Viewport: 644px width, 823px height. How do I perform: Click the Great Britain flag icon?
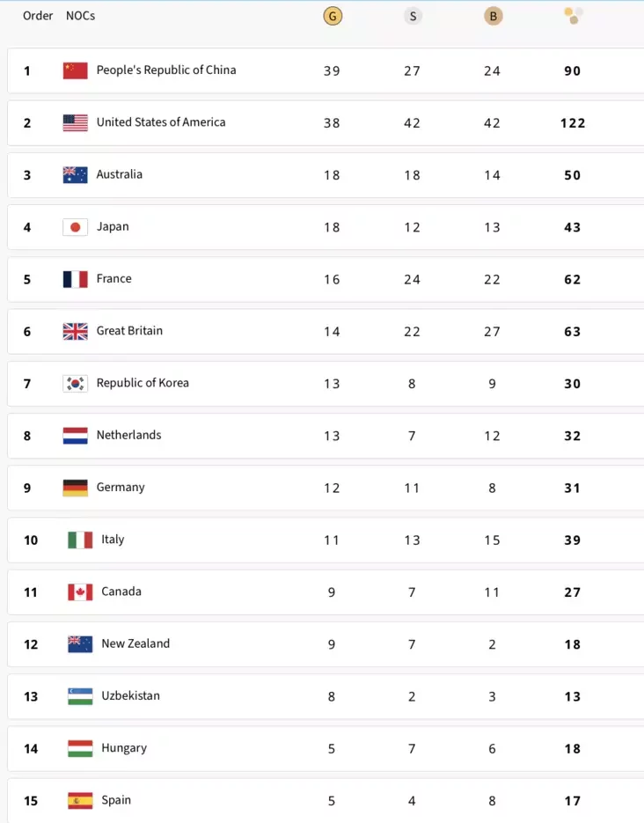[76, 331]
